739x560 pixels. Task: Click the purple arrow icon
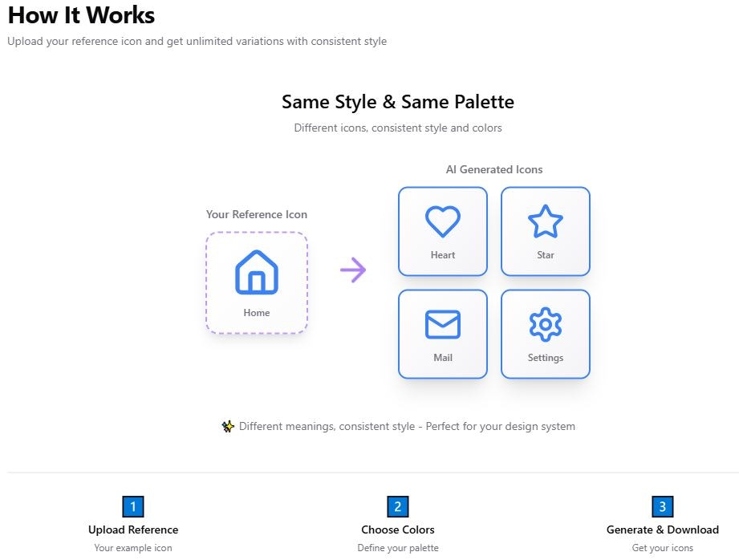click(354, 270)
